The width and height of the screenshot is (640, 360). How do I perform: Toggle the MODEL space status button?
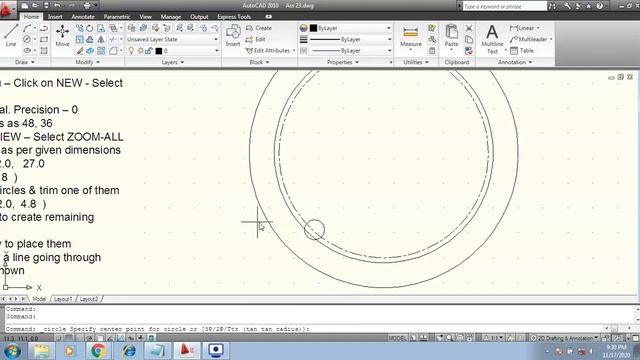[x=397, y=338]
